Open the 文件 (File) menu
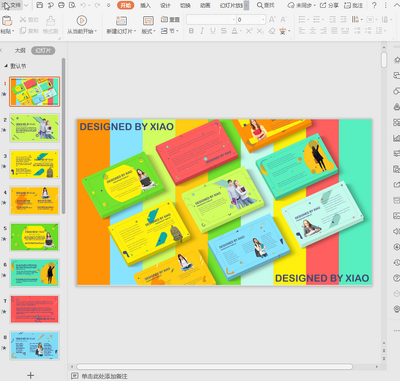The image size is (400, 381). coord(12,5)
